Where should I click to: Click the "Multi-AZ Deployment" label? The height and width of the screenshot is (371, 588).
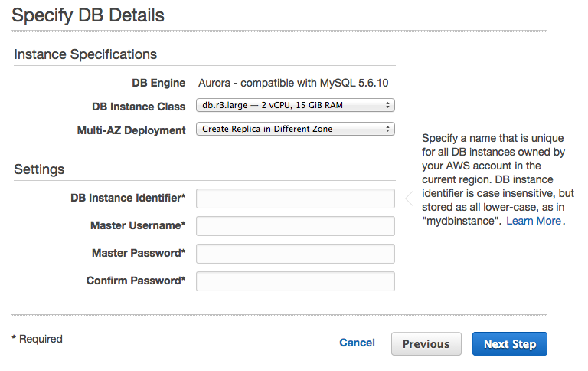tap(131, 130)
